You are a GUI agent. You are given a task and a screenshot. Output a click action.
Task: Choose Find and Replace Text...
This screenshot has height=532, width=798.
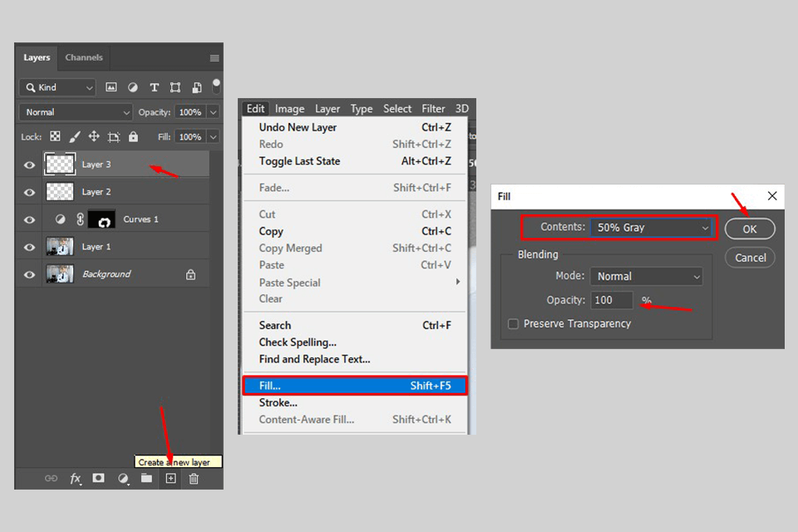tap(355, 359)
